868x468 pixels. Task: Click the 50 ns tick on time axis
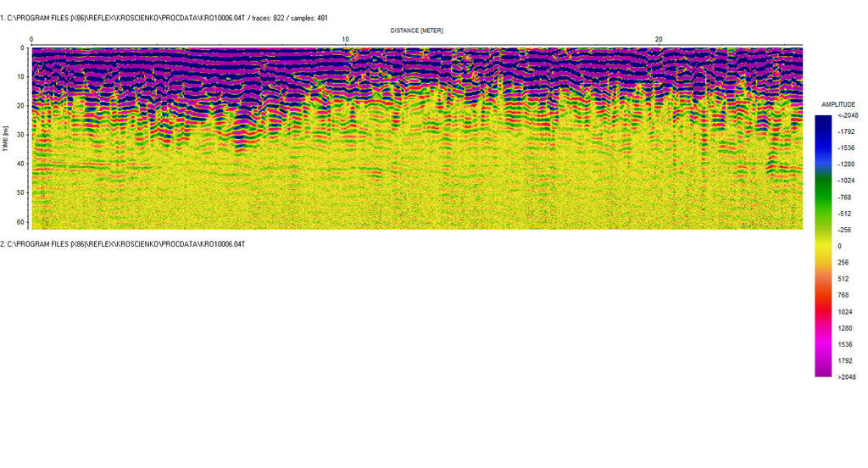[x=22, y=192]
